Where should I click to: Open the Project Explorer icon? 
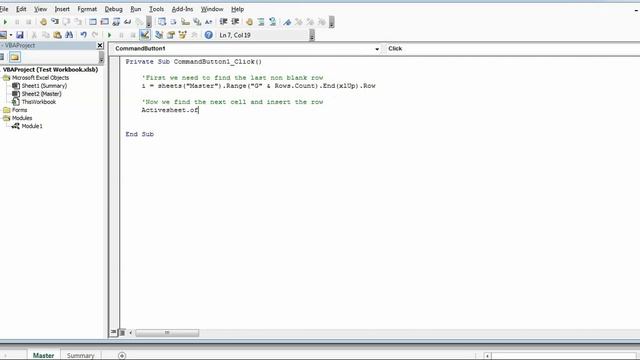pyautogui.click(x=159, y=35)
